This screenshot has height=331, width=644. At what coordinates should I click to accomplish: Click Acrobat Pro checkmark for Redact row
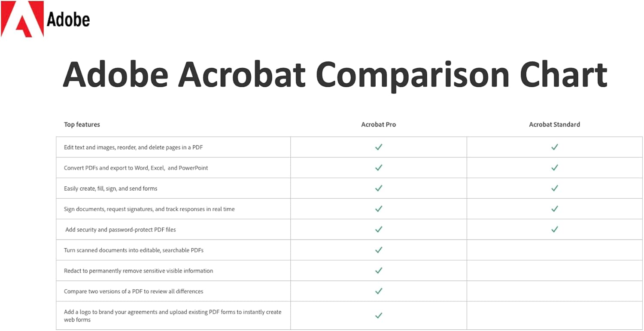(378, 270)
